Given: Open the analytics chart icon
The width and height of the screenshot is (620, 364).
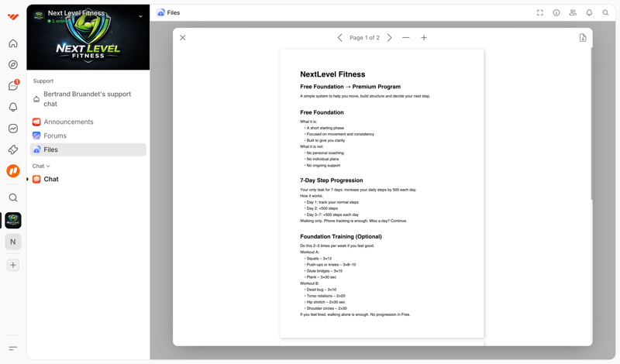Looking at the screenshot, I should click(x=13, y=129).
